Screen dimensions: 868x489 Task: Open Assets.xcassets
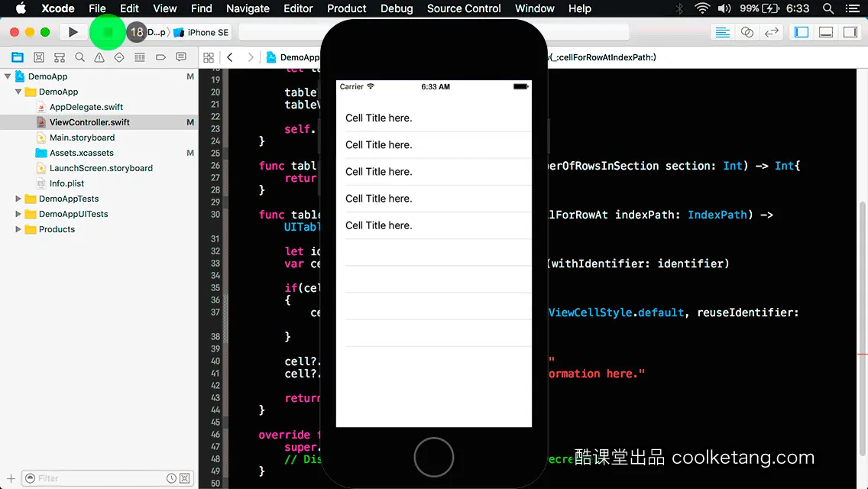81,153
